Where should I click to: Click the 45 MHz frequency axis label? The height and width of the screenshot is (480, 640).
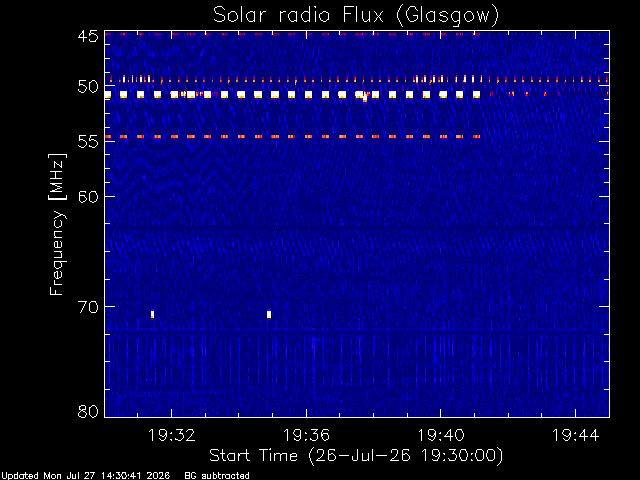[x=88, y=36]
